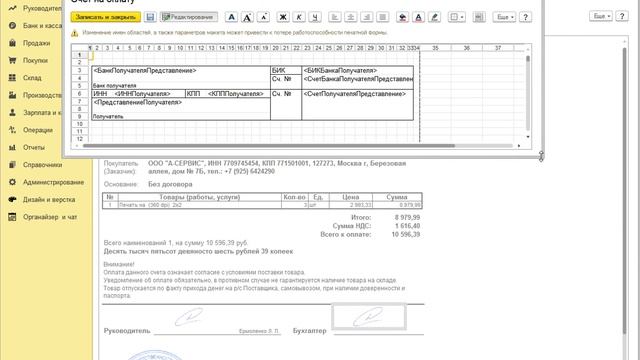Open the font selection 'A' icon
Image resolution: width=640 pixels, height=360 pixels.
point(231,17)
